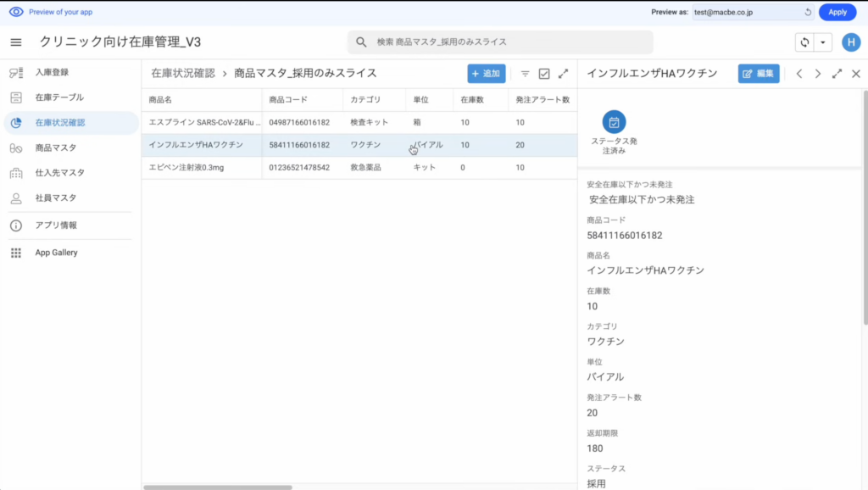Toggle multi-select checkbox icon in toolbar
Image resolution: width=868 pixels, height=490 pixels.
coord(544,74)
